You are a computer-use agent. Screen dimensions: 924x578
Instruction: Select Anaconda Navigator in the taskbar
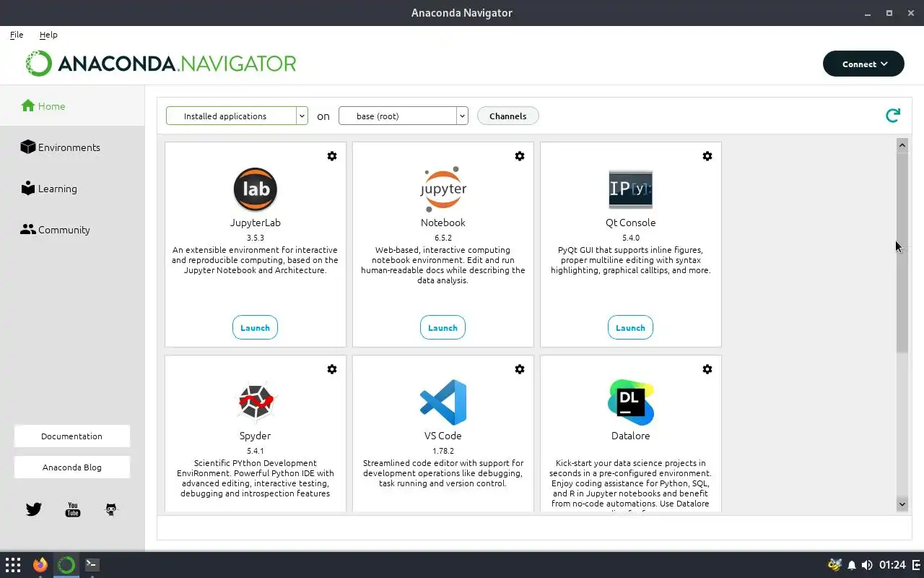(66, 565)
